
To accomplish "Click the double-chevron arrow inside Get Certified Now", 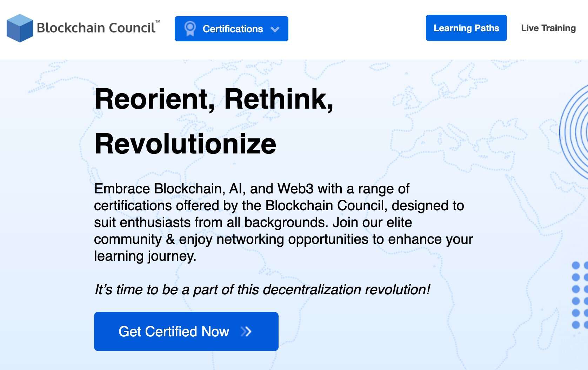I will (247, 331).
